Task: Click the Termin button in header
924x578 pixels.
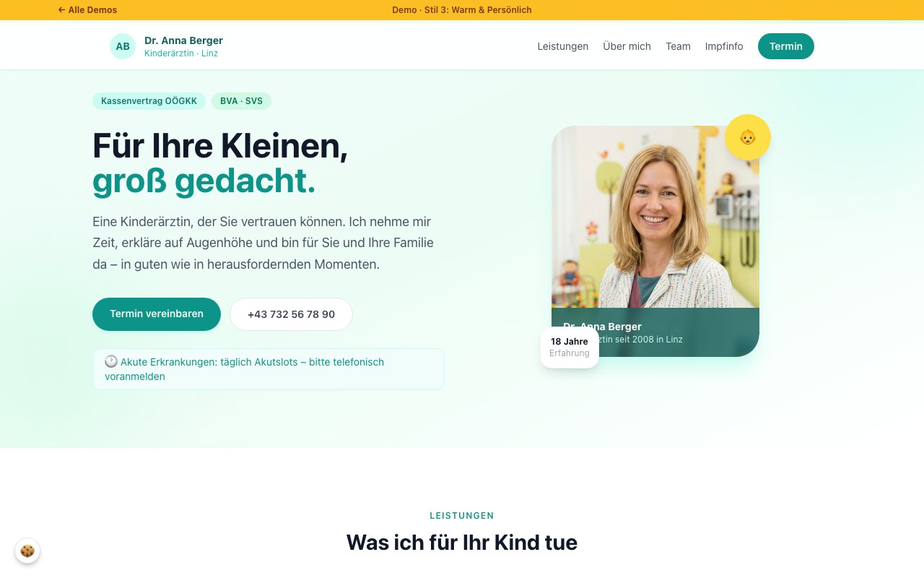Action: [786, 46]
